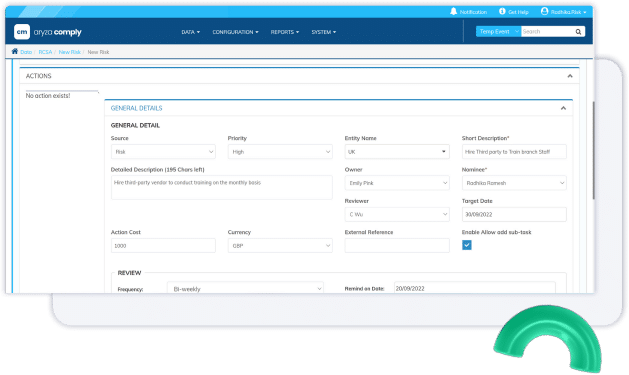Click the Get Help info icon

pos(502,11)
